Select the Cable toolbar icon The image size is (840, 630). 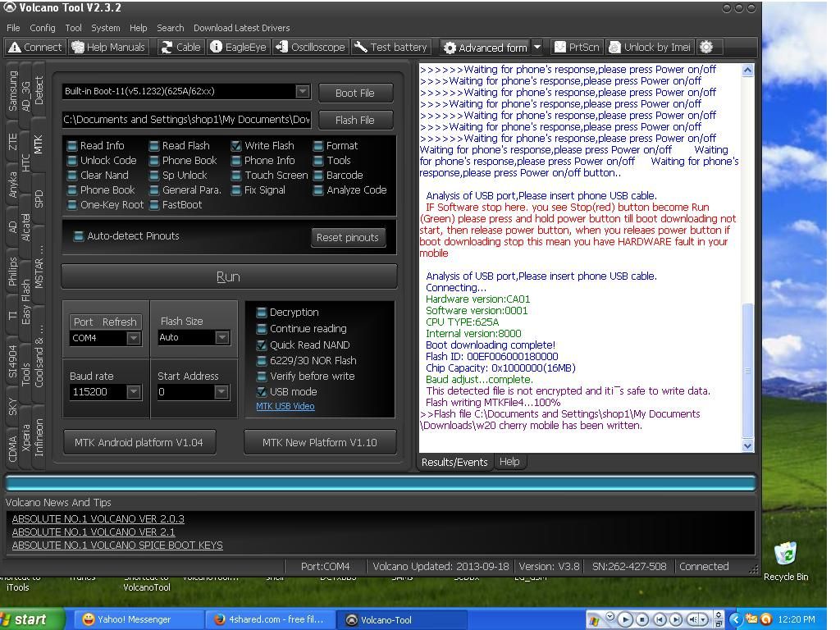181,47
